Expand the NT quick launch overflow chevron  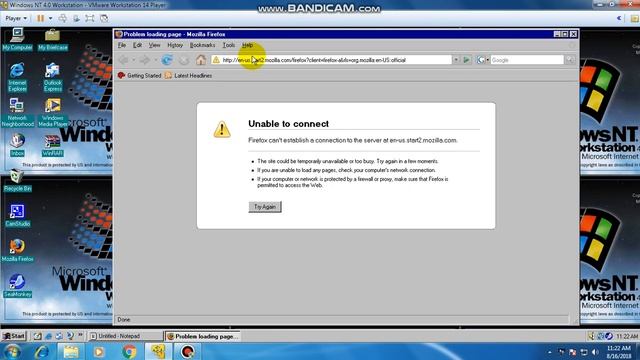click(x=80, y=335)
